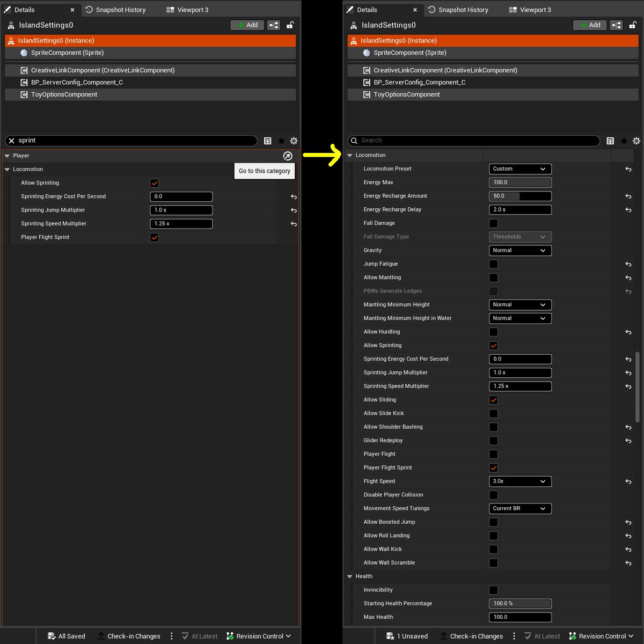
Task: Enable the Fall Damage checkbox
Action: click(494, 223)
